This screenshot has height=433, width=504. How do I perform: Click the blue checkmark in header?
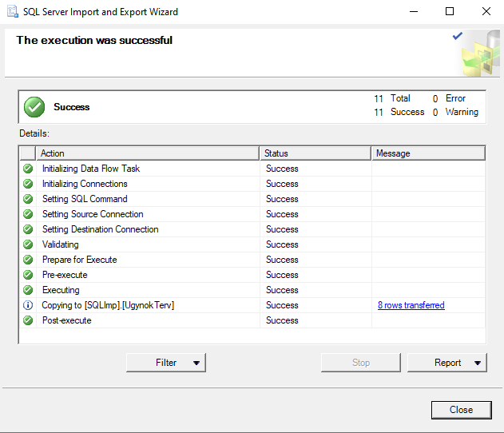pos(457,36)
